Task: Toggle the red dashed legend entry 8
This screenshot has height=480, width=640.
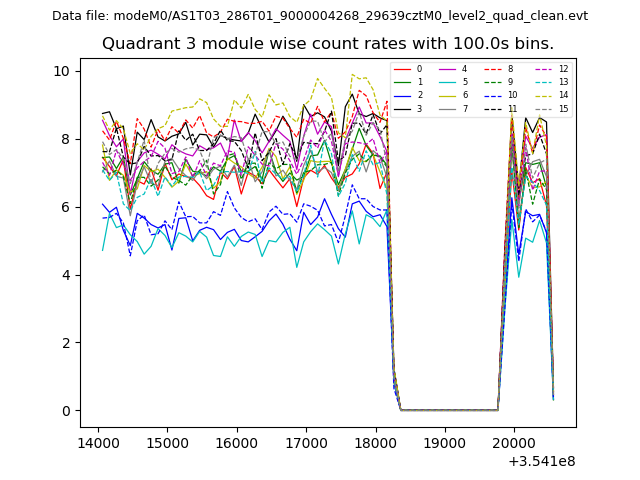Action: click(492, 69)
